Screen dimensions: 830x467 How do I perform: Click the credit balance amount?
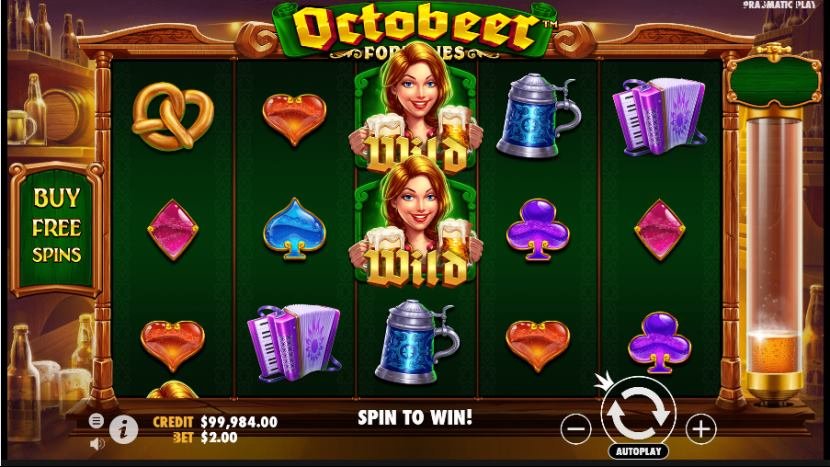point(239,422)
